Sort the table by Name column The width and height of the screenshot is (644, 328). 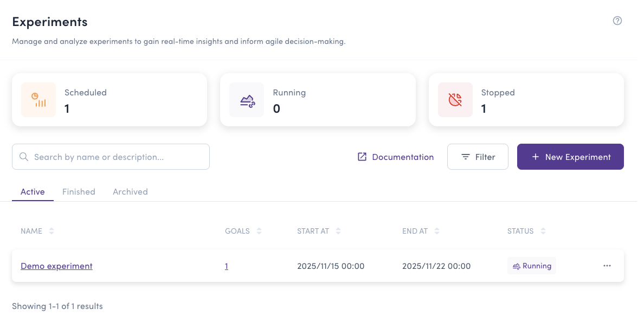[51, 231]
